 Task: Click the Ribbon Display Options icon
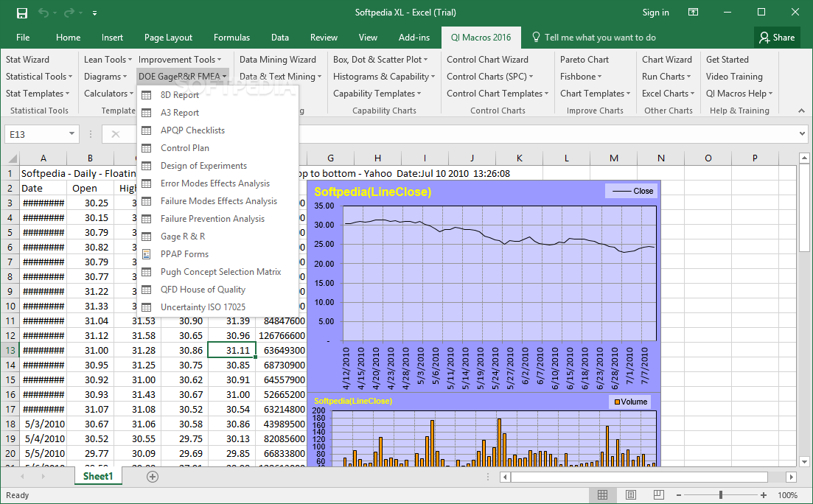tap(693, 13)
